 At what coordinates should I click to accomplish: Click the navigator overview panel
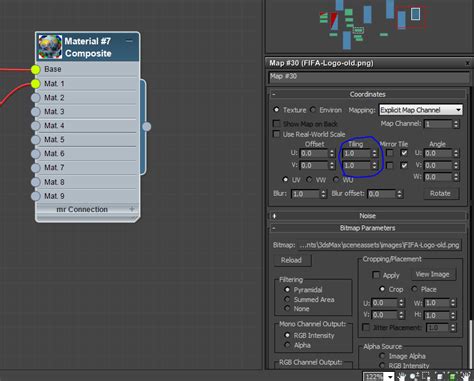tap(369, 26)
